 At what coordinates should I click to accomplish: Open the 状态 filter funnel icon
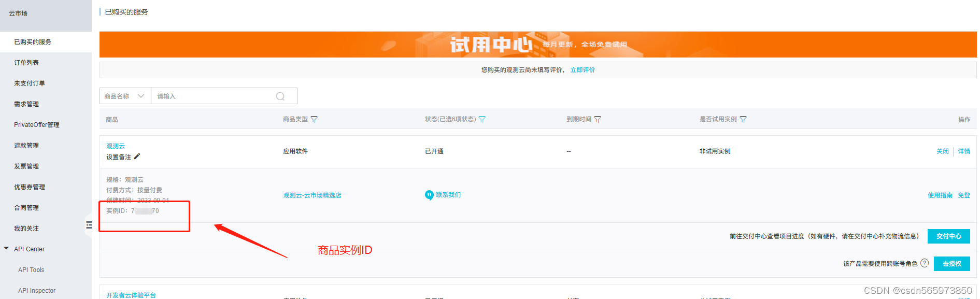482,120
